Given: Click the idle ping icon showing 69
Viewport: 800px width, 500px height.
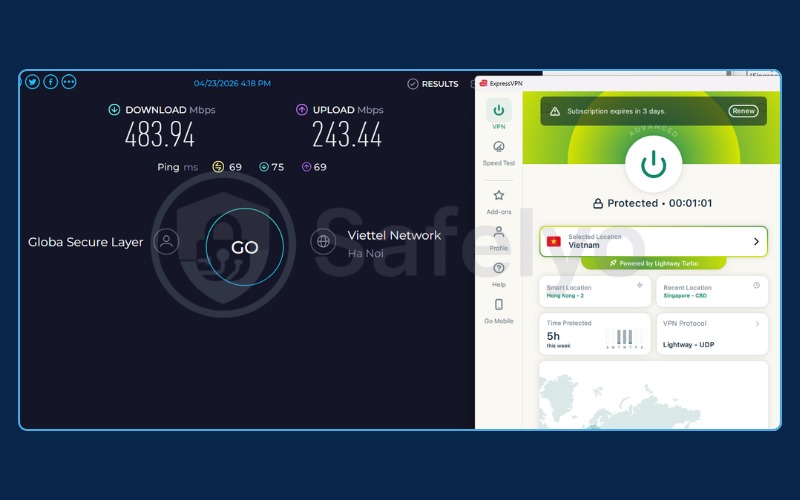Looking at the screenshot, I should (218, 167).
